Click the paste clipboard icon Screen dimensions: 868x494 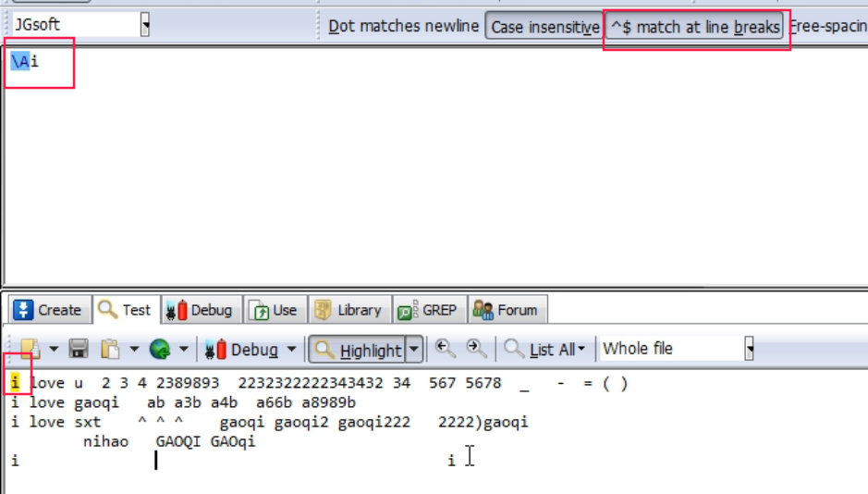(110, 350)
